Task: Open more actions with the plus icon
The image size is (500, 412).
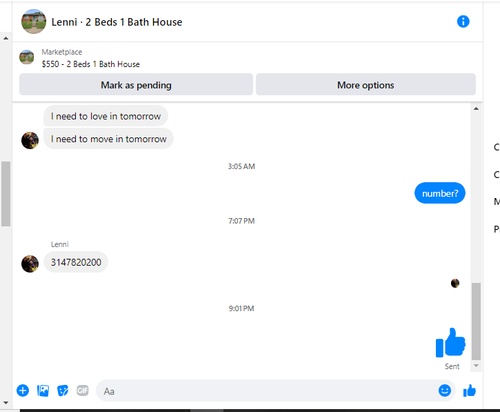Action: [x=23, y=390]
